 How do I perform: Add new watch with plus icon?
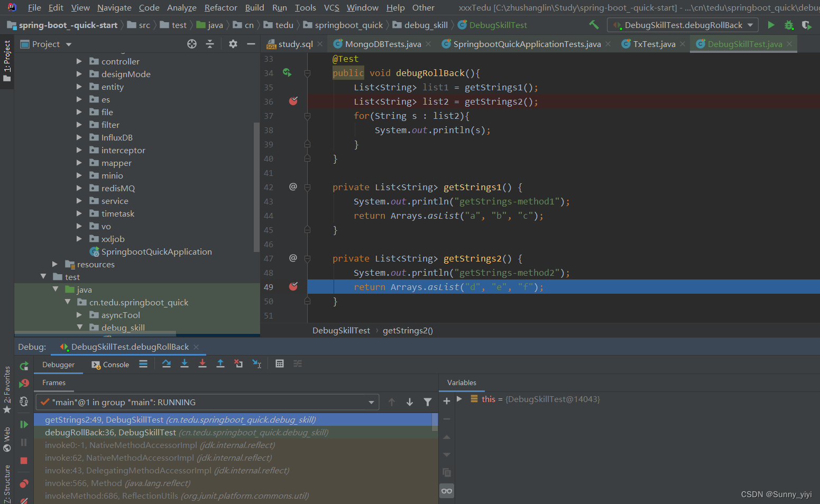(x=447, y=401)
